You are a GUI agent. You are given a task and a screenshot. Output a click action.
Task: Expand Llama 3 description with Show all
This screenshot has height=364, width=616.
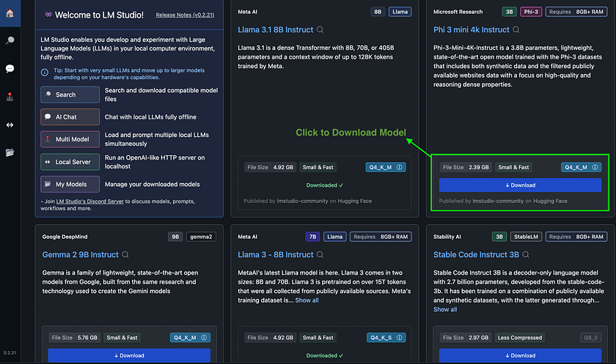tap(307, 300)
